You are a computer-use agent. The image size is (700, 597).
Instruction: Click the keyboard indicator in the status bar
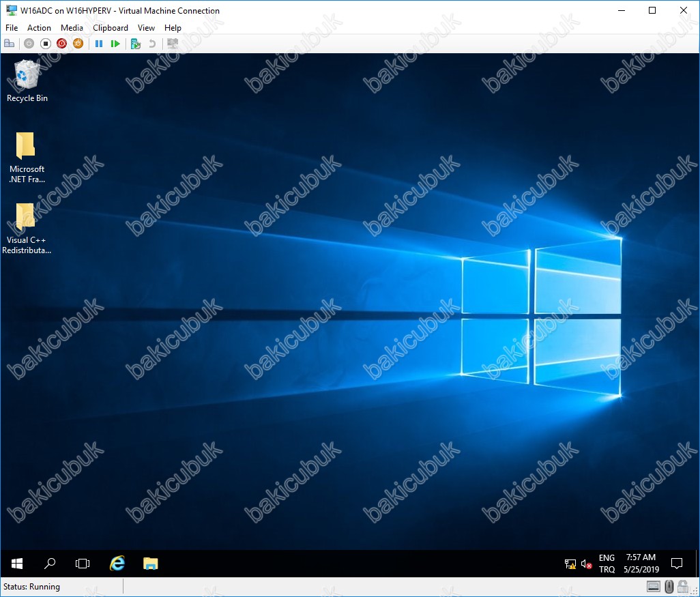[653, 587]
